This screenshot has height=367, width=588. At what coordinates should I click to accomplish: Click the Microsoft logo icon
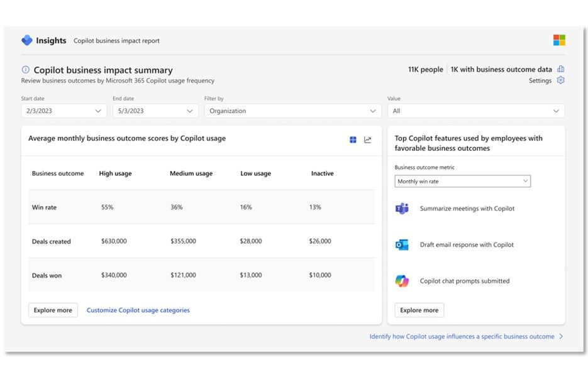coord(559,40)
